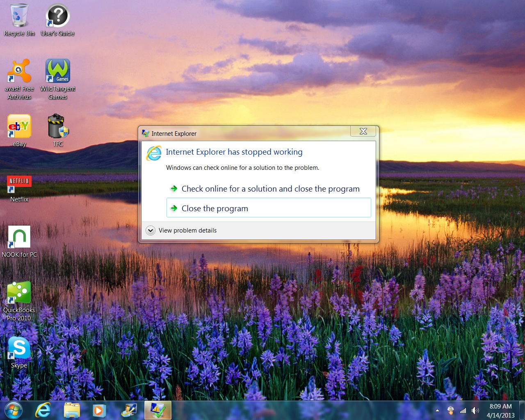The image size is (525, 420).
Task: Click the active error report taskbar button
Action: coord(158,410)
